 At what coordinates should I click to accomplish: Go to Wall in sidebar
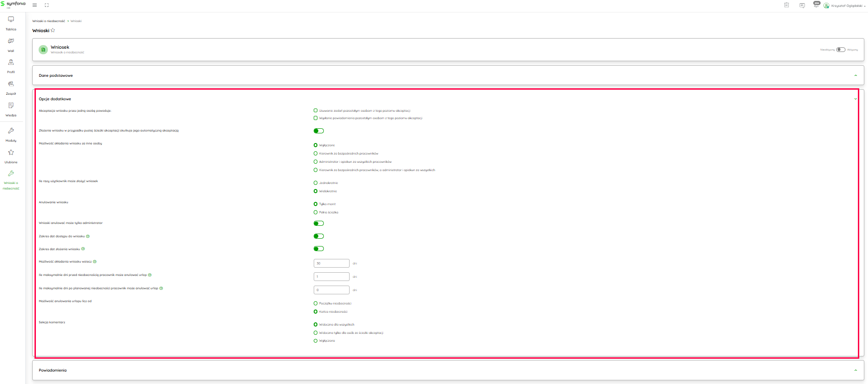click(11, 41)
